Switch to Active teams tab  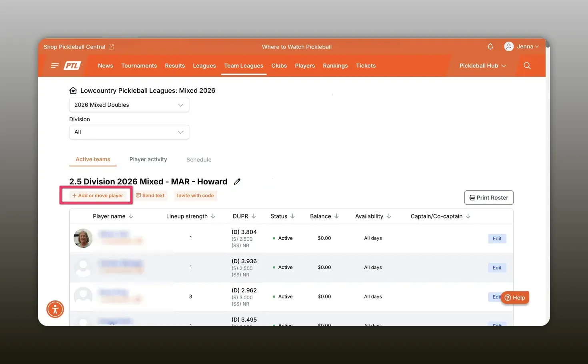[x=93, y=159]
